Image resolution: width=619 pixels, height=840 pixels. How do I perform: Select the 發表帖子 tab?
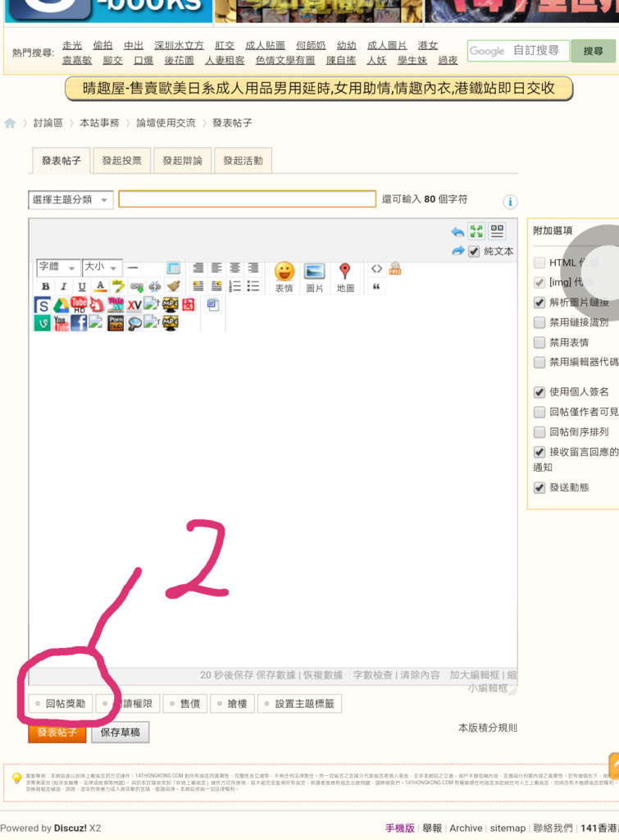click(61, 161)
